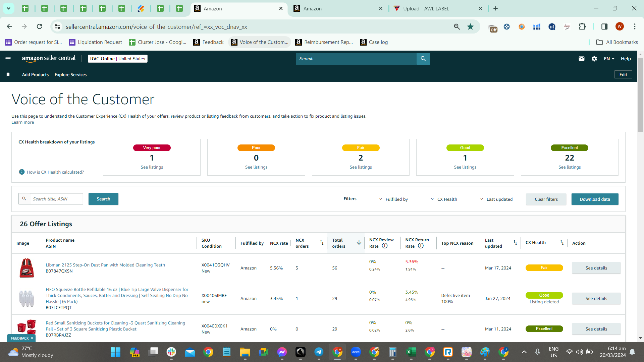
Task: Open the tab search dropdown chevron
Action: [8, 8]
